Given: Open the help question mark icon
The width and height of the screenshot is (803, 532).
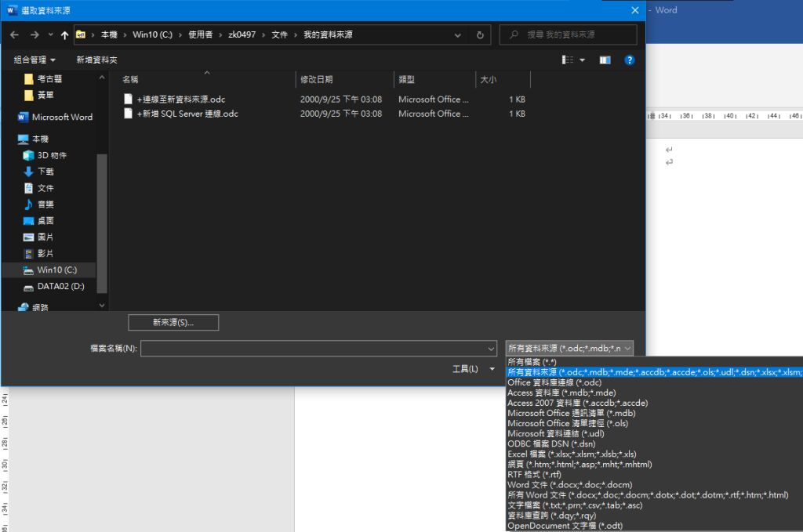Looking at the screenshot, I should 629,60.
